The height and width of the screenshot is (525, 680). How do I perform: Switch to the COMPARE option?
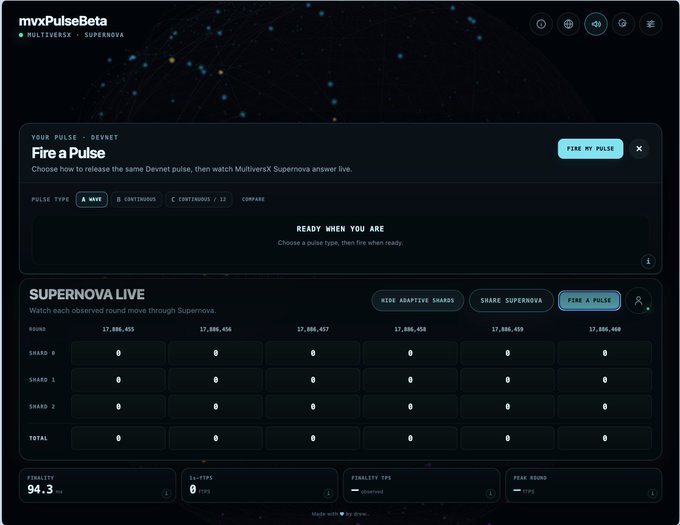coord(253,199)
